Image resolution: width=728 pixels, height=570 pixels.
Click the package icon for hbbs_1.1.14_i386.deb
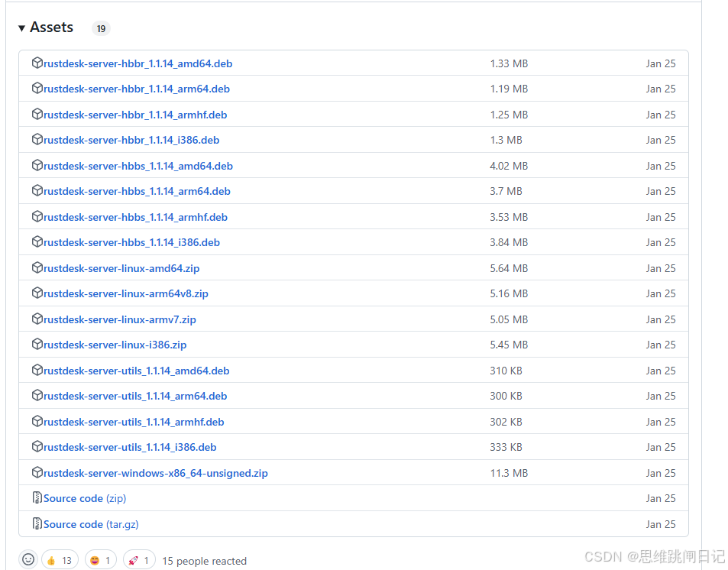tap(37, 241)
